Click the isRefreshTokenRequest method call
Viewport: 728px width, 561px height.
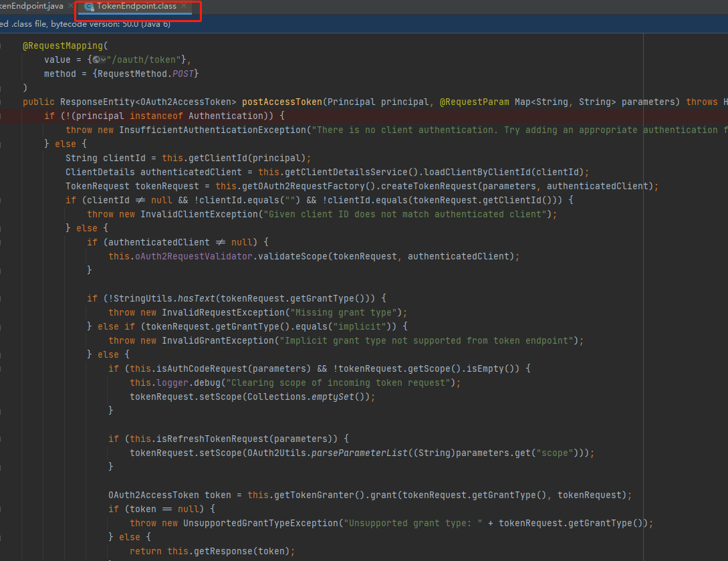click(212, 439)
